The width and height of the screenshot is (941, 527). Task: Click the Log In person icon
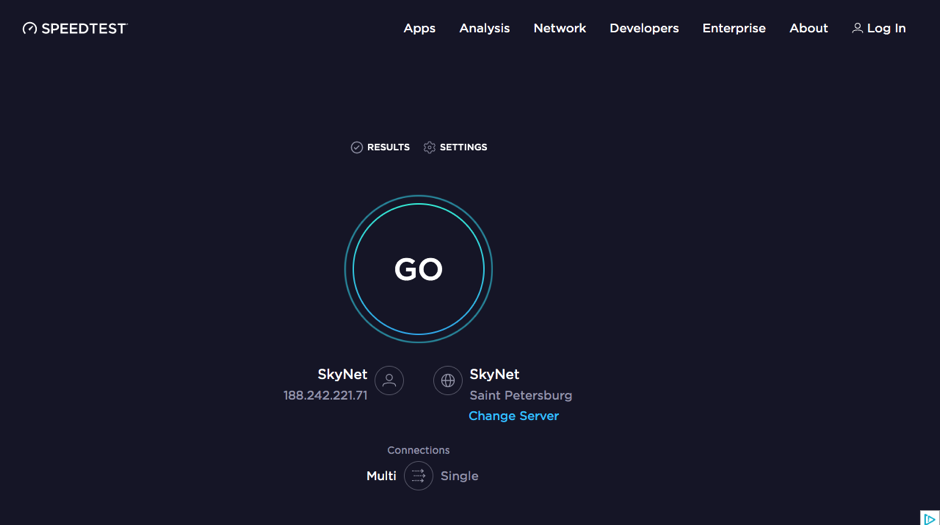[x=857, y=29]
